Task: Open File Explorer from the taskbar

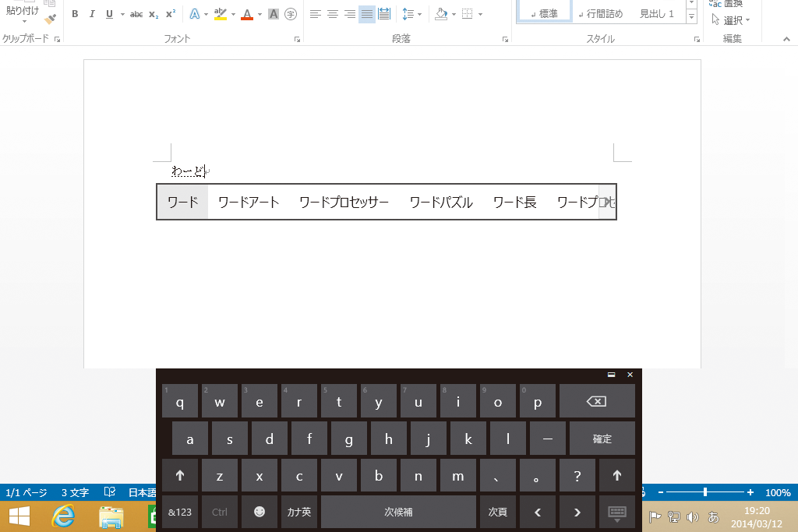Action: pyautogui.click(x=111, y=517)
